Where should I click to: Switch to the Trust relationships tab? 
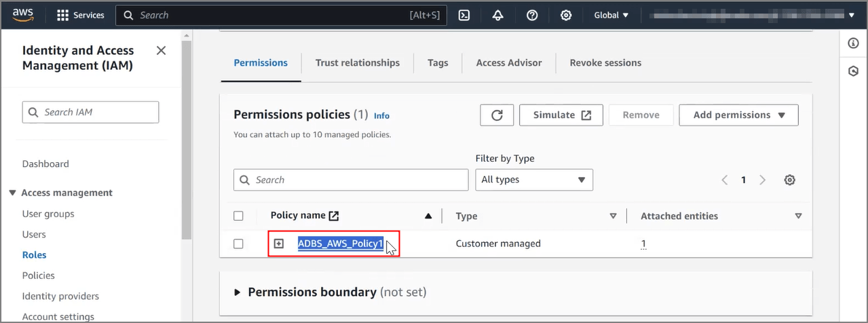click(357, 62)
